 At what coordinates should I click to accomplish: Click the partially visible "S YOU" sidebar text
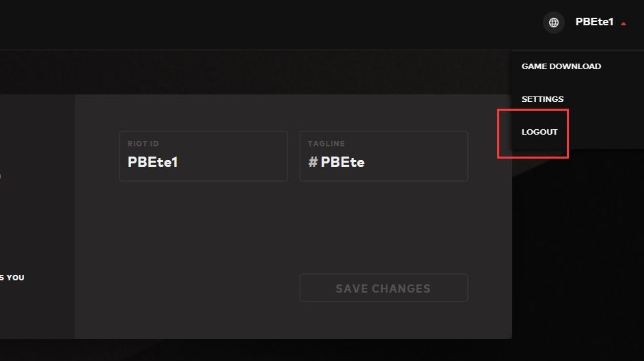click(12, 278)
